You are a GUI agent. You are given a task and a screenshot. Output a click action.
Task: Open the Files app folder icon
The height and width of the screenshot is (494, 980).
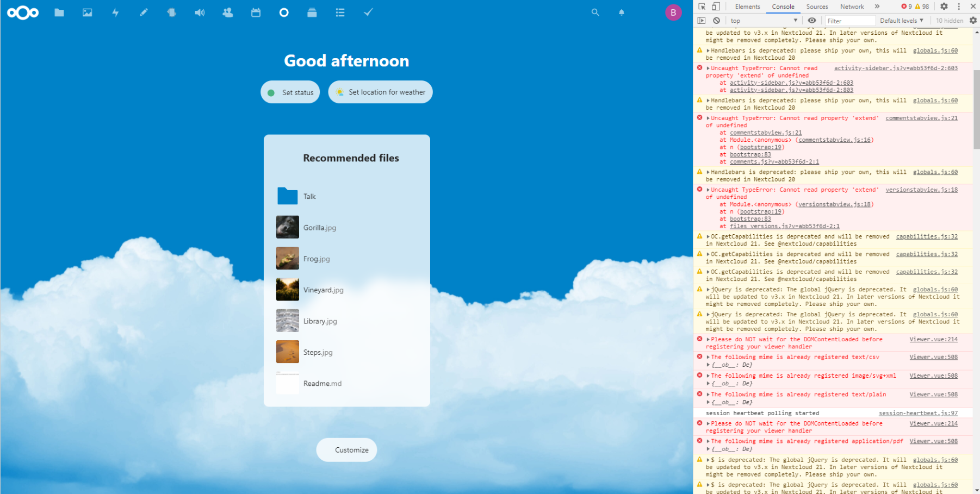click(x=59, y=12)
